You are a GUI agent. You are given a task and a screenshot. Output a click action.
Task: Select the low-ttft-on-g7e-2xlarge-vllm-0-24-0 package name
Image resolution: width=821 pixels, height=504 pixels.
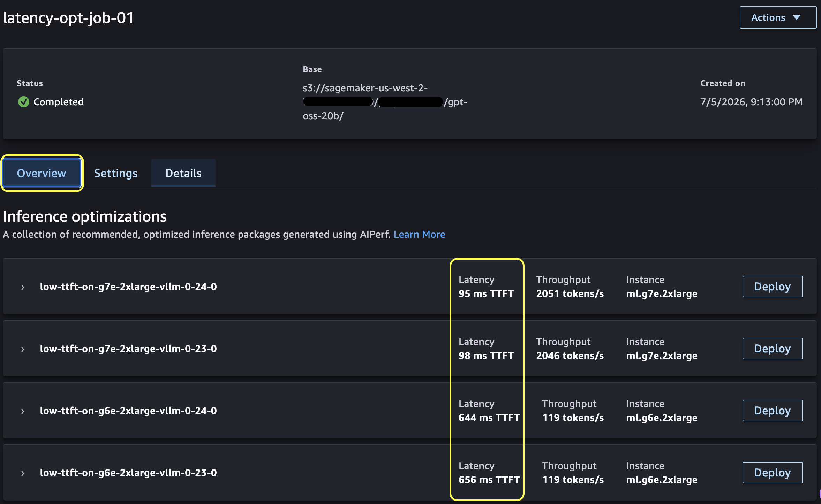click(x=128, y=287)
